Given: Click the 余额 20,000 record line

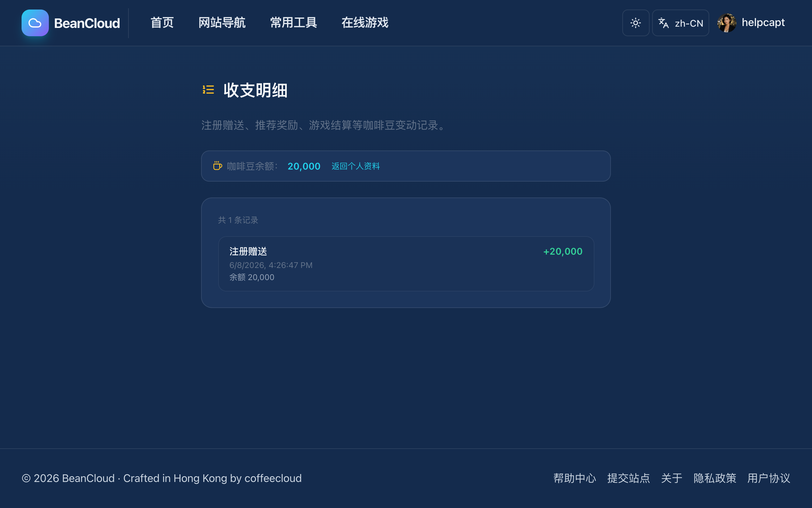Looking at the screenshot, I should pyautogui.click(x=252, y=277).
